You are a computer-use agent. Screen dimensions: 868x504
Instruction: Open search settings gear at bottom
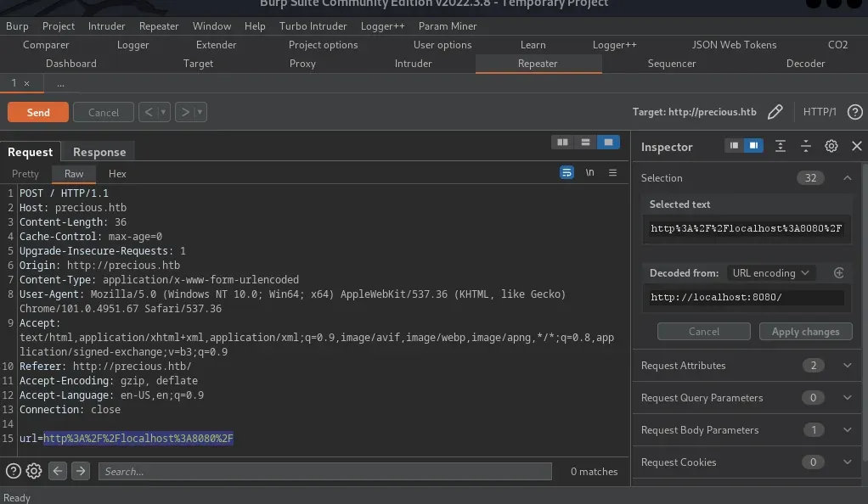tap(34, 471)
